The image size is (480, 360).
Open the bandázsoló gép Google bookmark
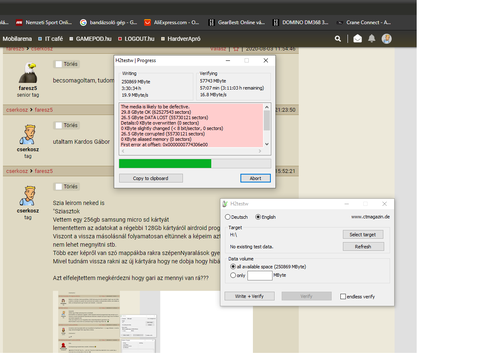pyautogui.click(x=109, y=22)
